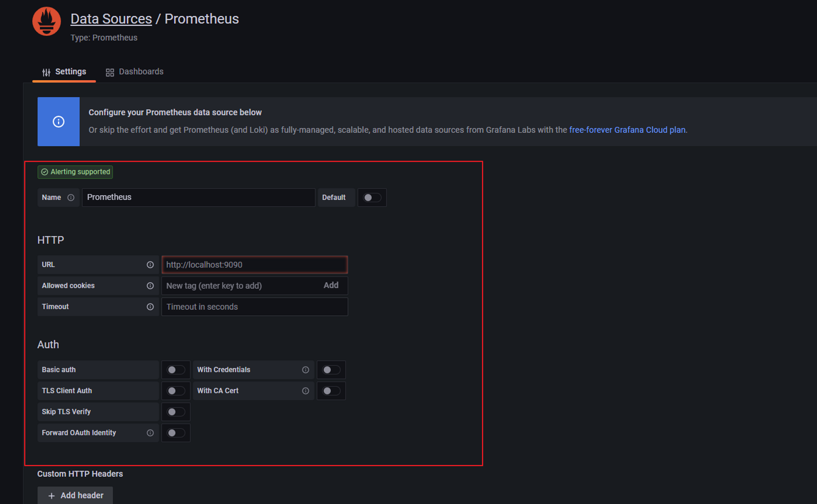Viewport: 817px width, 504px height.
Task: Click the Allowed cookies info icon
Action: 150,286
